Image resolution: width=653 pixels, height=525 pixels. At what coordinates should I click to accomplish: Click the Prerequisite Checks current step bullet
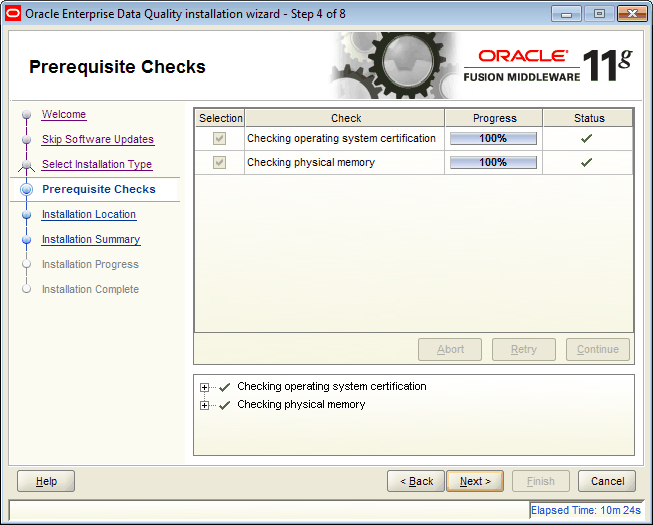[x=27, y=189]
